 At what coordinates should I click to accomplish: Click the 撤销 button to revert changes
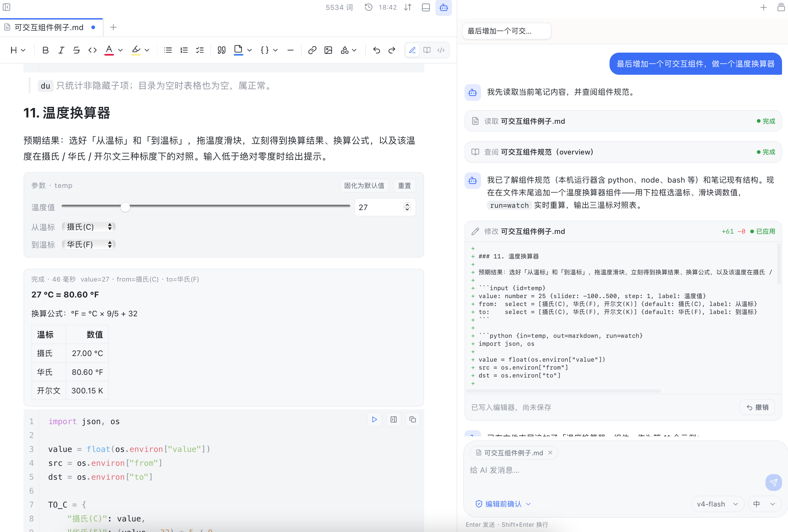pos(757,407)
